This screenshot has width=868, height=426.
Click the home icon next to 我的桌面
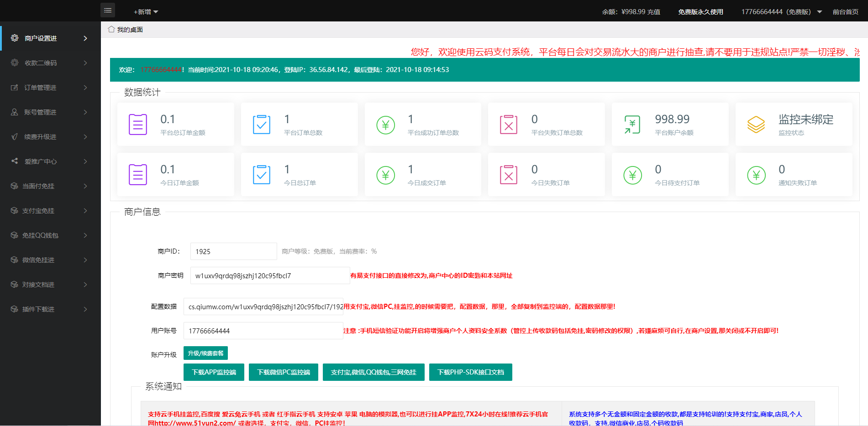[x=111, y=29]
